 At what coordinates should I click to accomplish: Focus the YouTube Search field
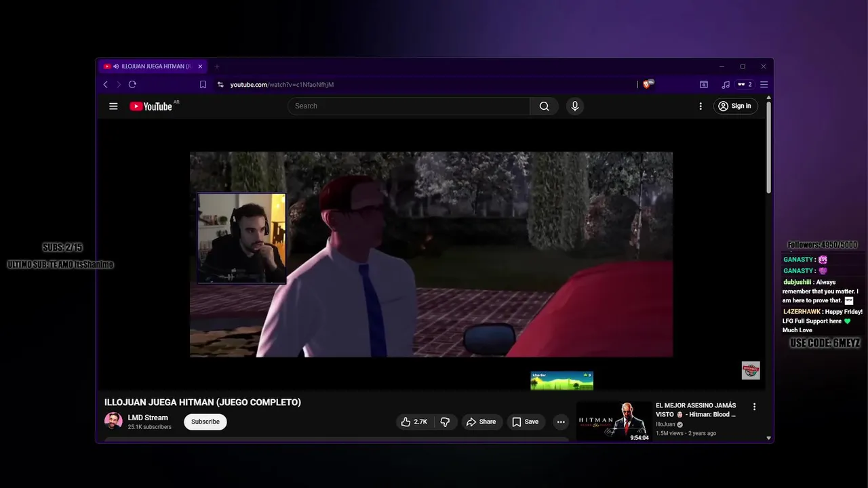pyautogui.click(x=409, y=106)
